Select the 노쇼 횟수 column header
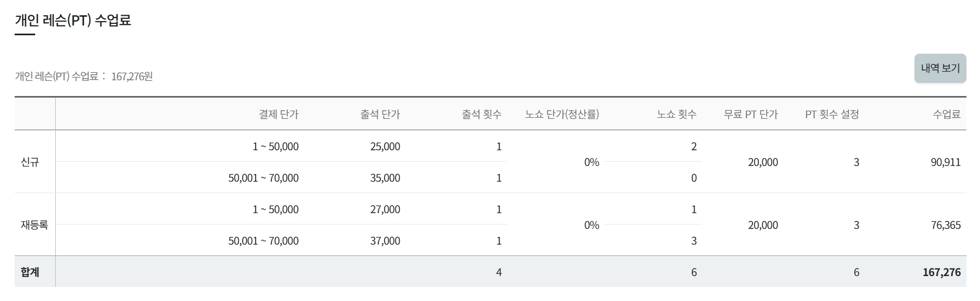 tap(677, 114)
